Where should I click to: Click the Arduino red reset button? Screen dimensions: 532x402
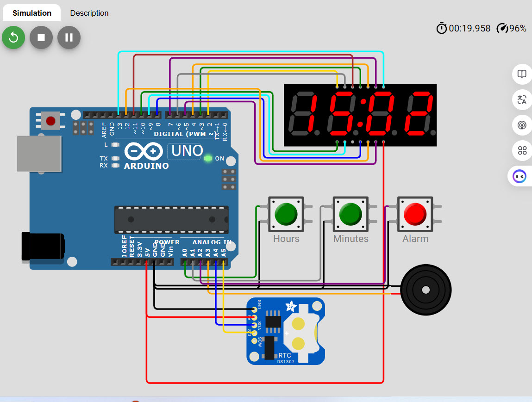(50, 121)
